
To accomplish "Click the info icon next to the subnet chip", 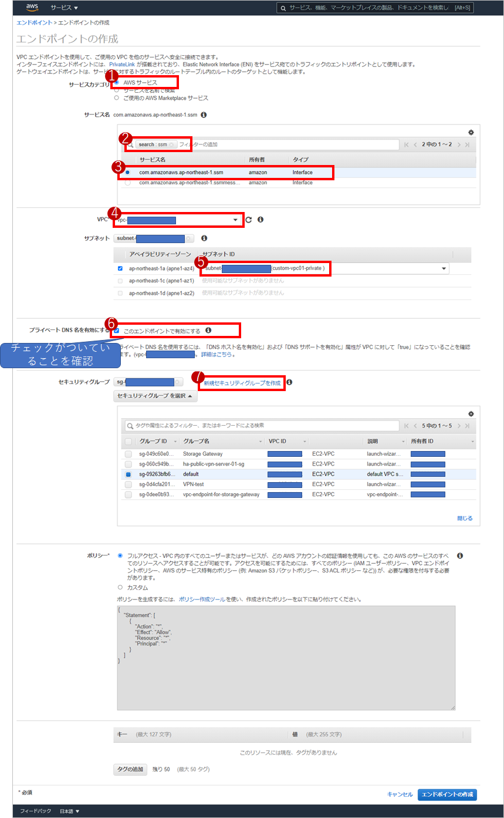I will (204, 238).
